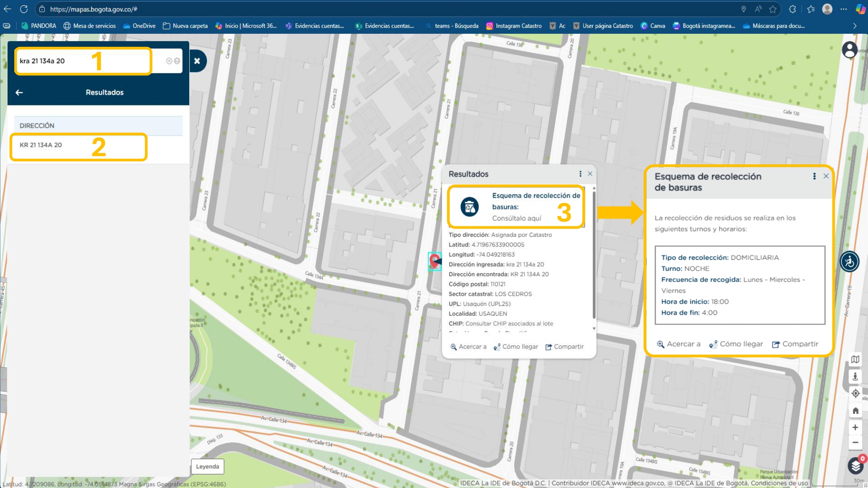Click the address search input field
Viewport: 868px width, 488px height.
(82, 61)
